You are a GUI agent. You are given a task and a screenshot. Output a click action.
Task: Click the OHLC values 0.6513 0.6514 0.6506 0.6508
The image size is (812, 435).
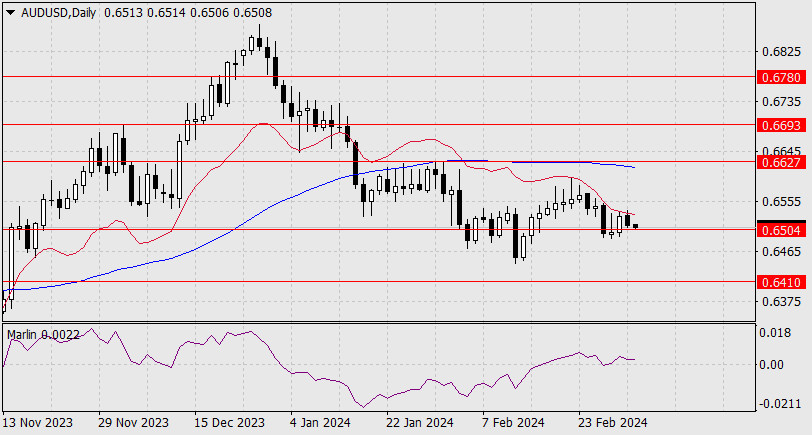[187, 13]
